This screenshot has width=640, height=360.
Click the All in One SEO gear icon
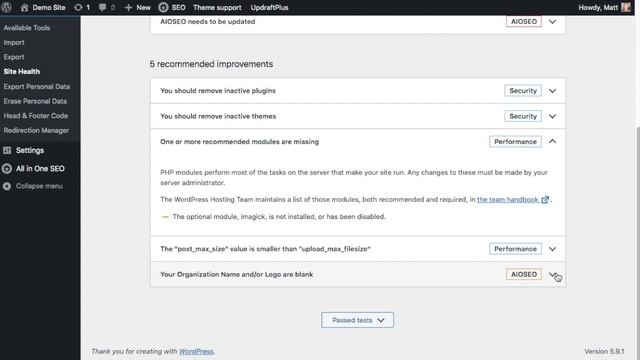pyautogui.click(x=7, y=169)
